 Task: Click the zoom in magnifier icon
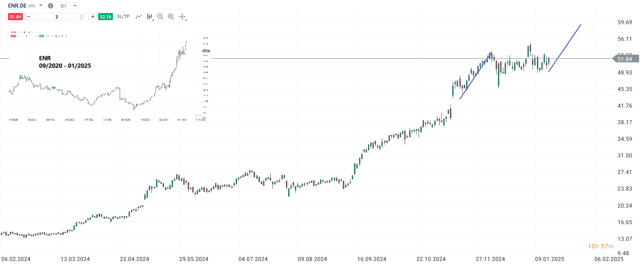point(171,16)
